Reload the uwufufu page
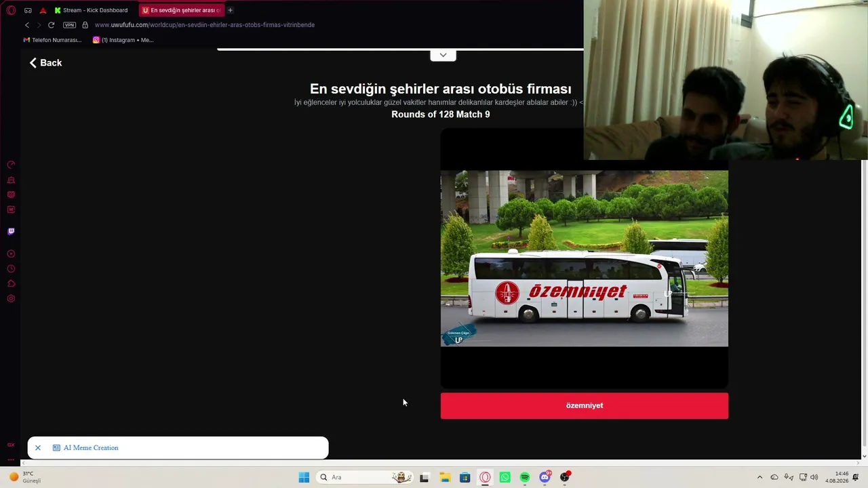 click(51, 25)
